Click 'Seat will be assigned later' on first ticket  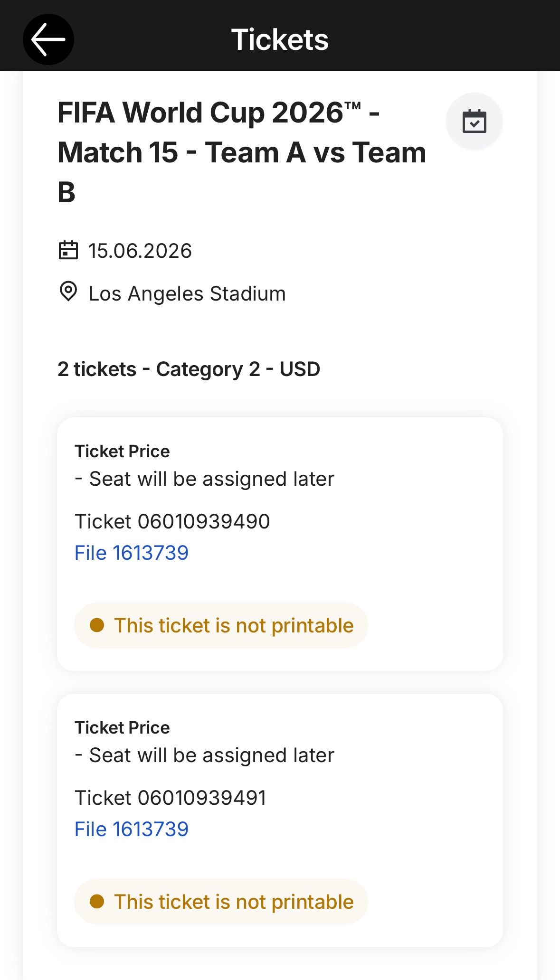coord(211,479)
